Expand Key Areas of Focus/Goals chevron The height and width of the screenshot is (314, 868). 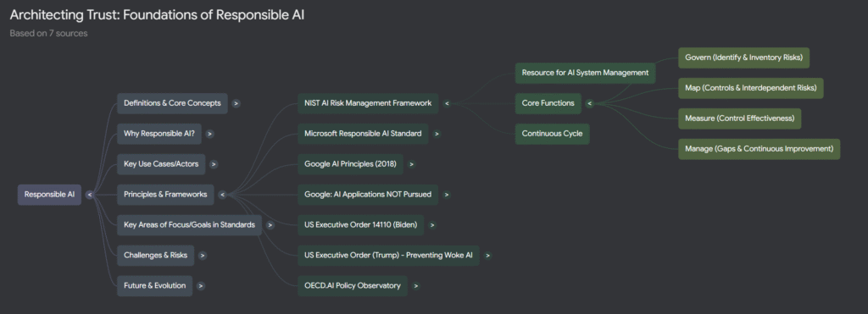click(270, 225)
